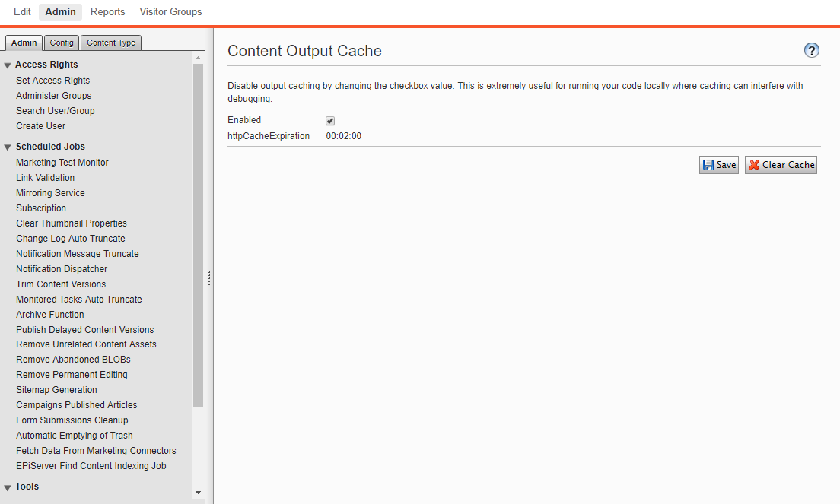The image size is (840, 504).
Task: Expand the Tools section
Action: [x=8, y=486]
